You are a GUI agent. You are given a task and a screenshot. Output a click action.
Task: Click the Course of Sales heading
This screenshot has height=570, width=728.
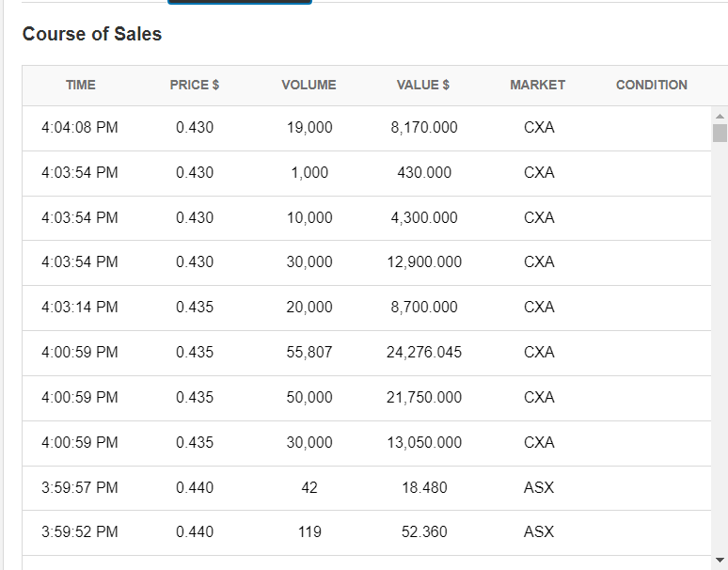click(92, 34)
